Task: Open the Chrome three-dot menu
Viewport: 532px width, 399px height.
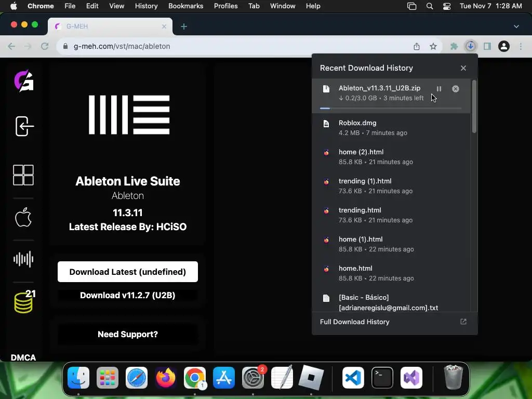Action: (x=521, y=46)
